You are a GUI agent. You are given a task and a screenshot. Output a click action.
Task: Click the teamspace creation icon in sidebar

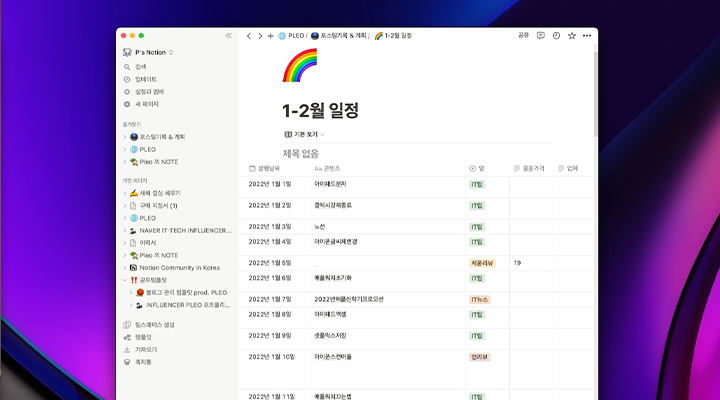tap(127, 325)
